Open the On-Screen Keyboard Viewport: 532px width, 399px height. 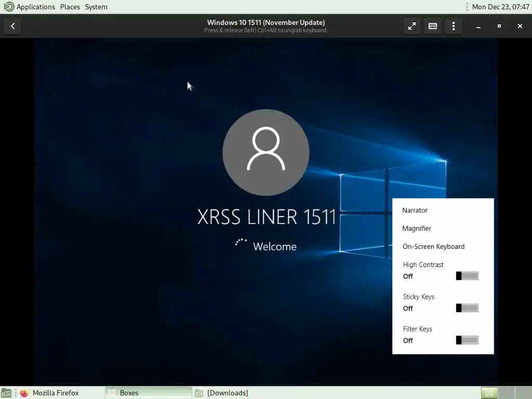[433, 247]
